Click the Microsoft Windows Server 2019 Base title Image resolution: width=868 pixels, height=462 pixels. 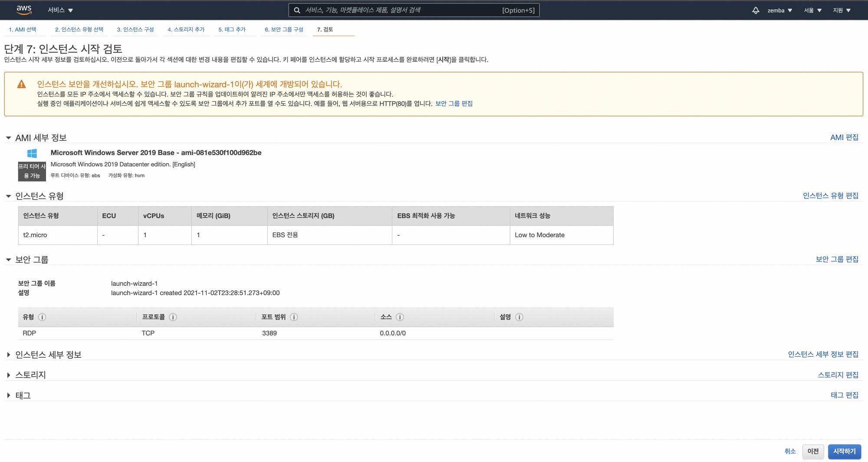click(156, 152)
